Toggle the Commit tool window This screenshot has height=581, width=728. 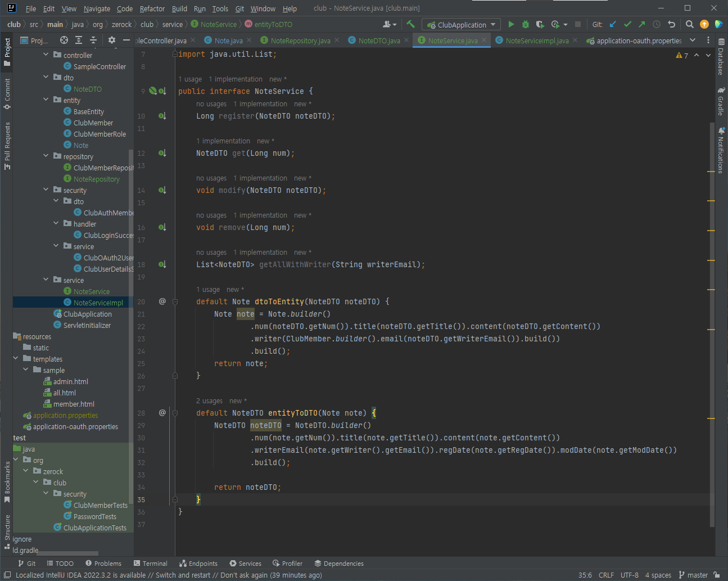[x=7, y=93]
